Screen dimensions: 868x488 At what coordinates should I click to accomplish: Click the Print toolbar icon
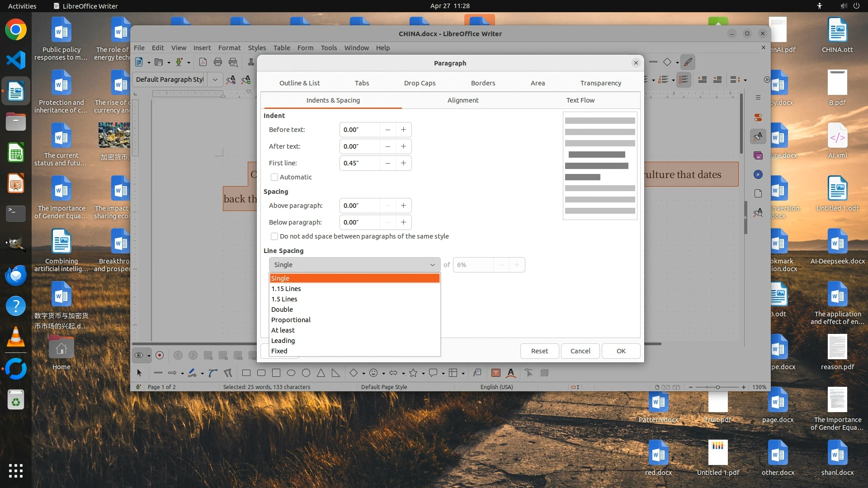coord(218,62)
